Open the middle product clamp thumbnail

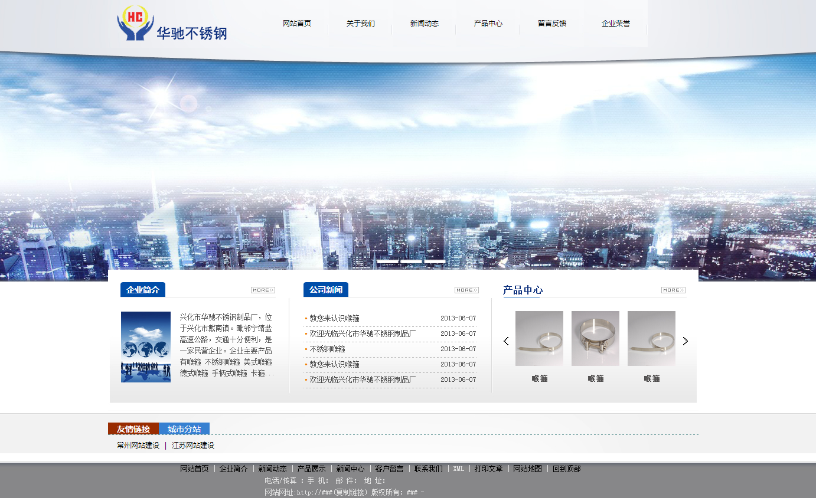click(595, 339)
